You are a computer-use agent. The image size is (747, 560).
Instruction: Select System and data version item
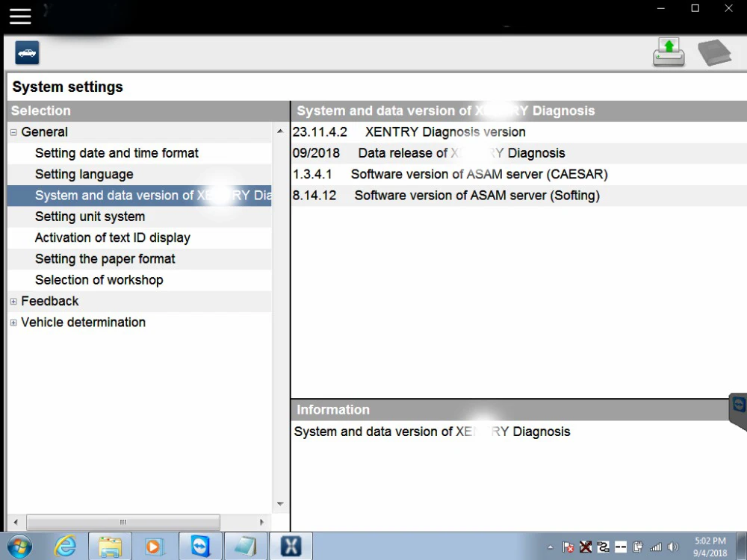140,196
